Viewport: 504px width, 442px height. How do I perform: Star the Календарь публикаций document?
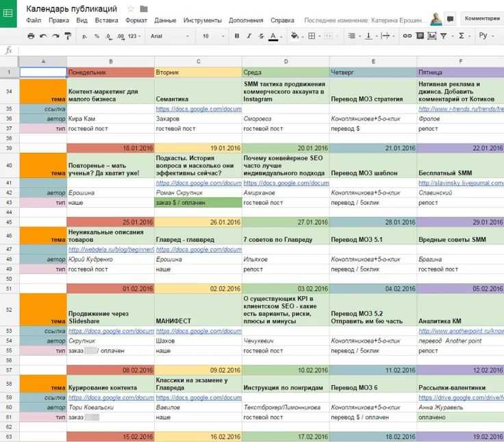tap(131, 9)
